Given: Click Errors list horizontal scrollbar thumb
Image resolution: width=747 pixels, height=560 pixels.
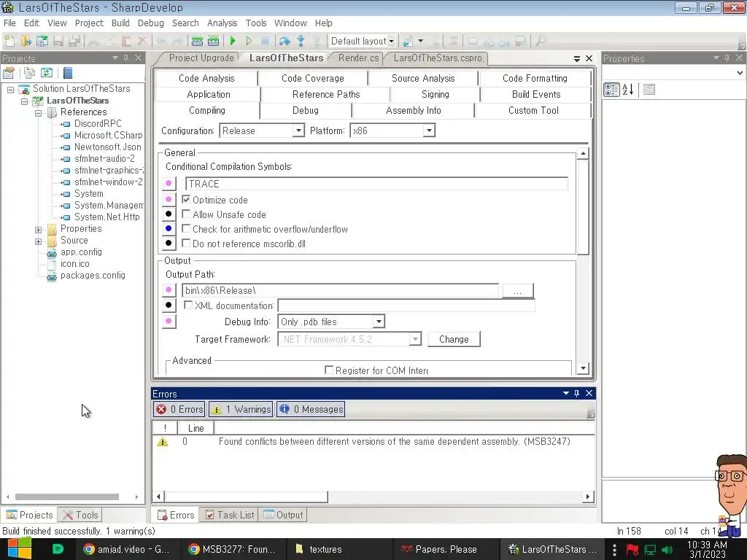Looking at the screenshot, I should pyautogui.click(x=246, y=496).
